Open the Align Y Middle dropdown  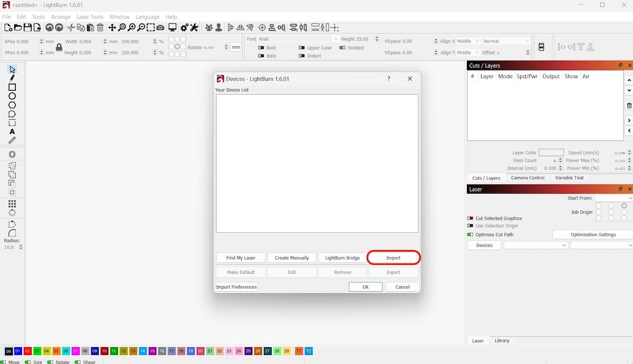[468, 53]
